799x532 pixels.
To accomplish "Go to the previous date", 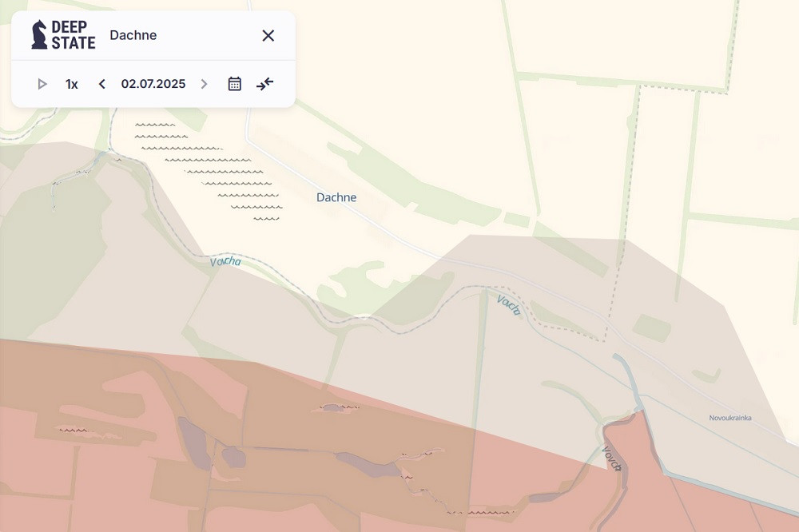I will click(x=101, y=84).
